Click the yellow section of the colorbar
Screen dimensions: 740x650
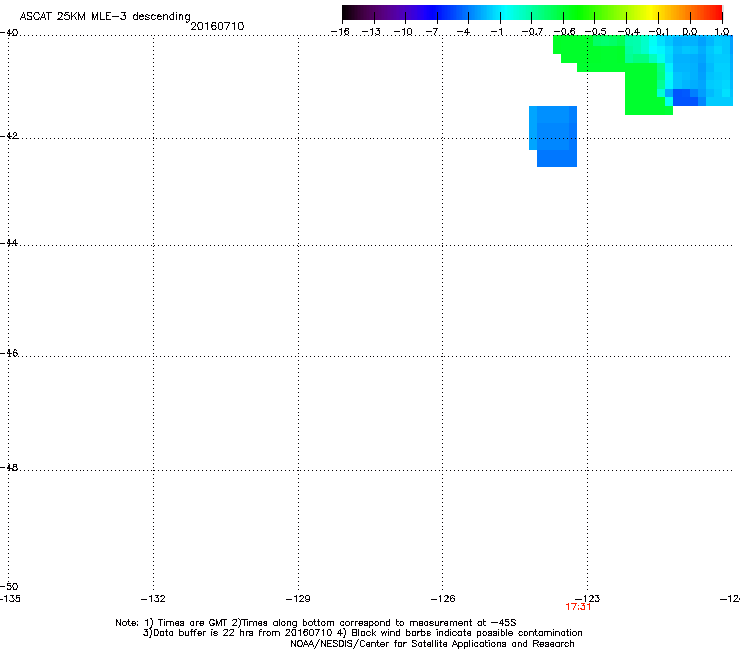(x=649, y=12)
